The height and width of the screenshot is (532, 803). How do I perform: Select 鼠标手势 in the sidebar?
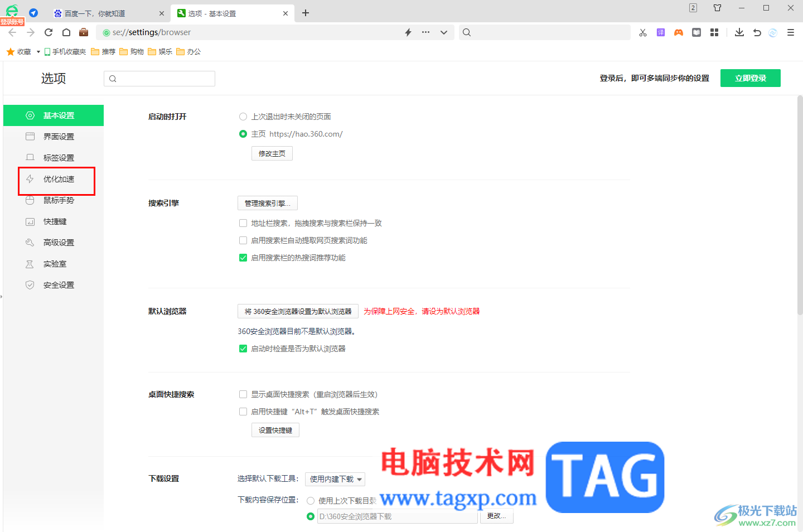pyautogui.click(x=54, y=200)
